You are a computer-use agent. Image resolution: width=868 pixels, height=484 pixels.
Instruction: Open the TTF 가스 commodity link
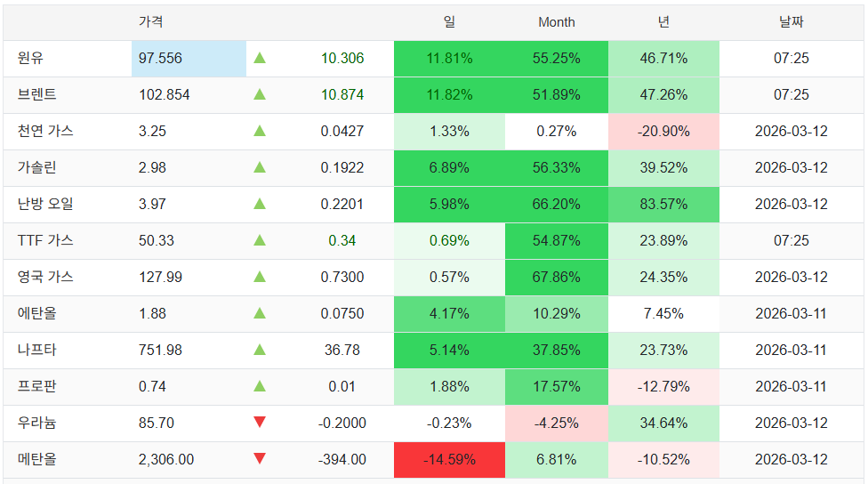45,240
